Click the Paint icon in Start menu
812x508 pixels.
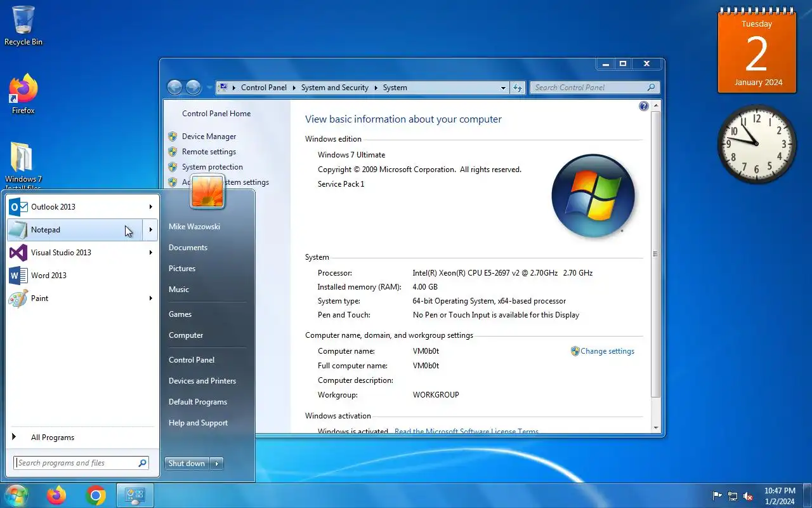(18, 298)
